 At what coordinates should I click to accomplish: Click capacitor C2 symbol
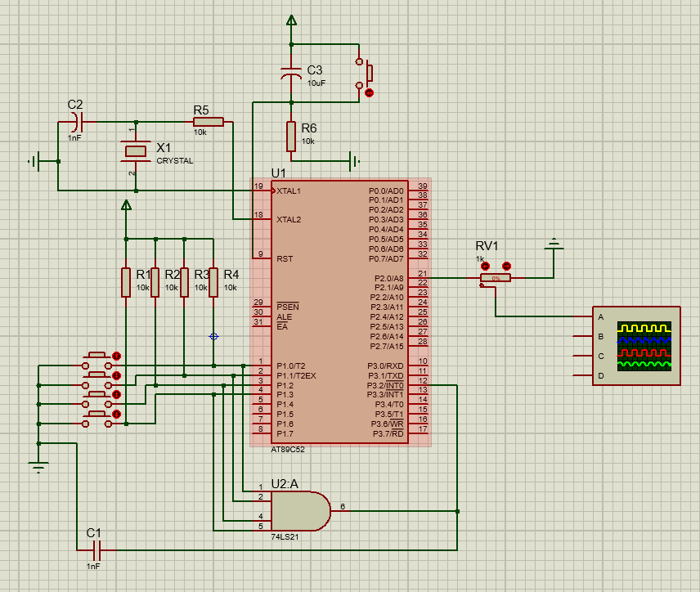[74, 122]
